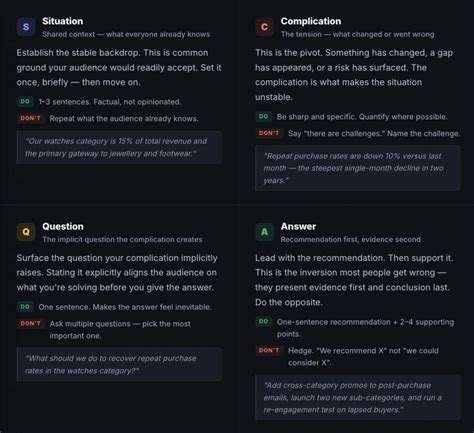The image size is (474, 433).
Task: Click the DON'T badge under Answer
Action: pos(269,350)
